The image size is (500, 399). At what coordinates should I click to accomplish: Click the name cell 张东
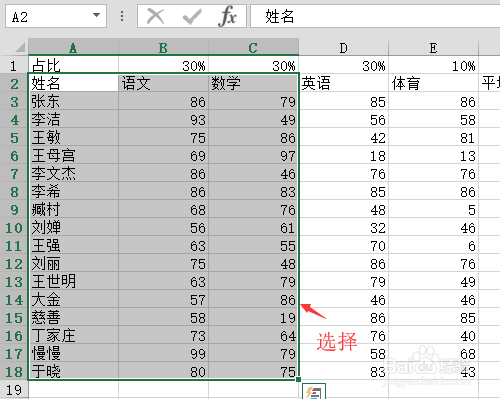click(x=73, y=101)
